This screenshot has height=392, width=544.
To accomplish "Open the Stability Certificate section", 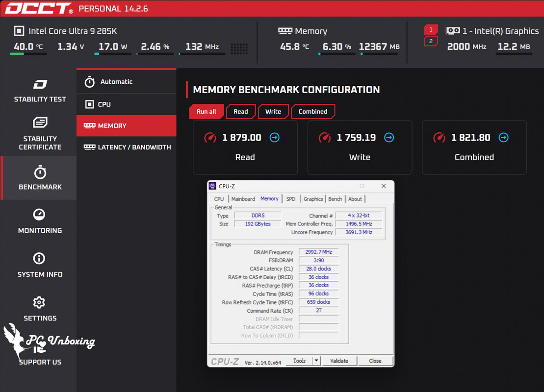I will click(x=40, y=134).
